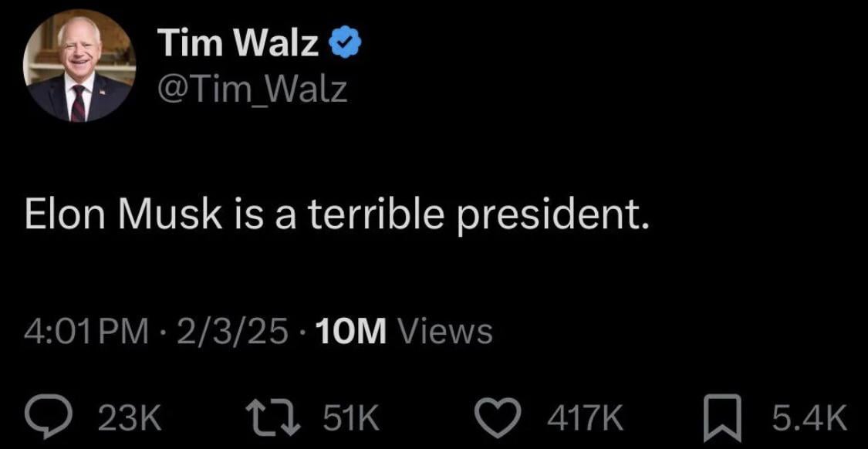Viewport: 868px width, 449px height.
Task: Open the @Tim_Walz handle link
Action: (x=252, y=89)
